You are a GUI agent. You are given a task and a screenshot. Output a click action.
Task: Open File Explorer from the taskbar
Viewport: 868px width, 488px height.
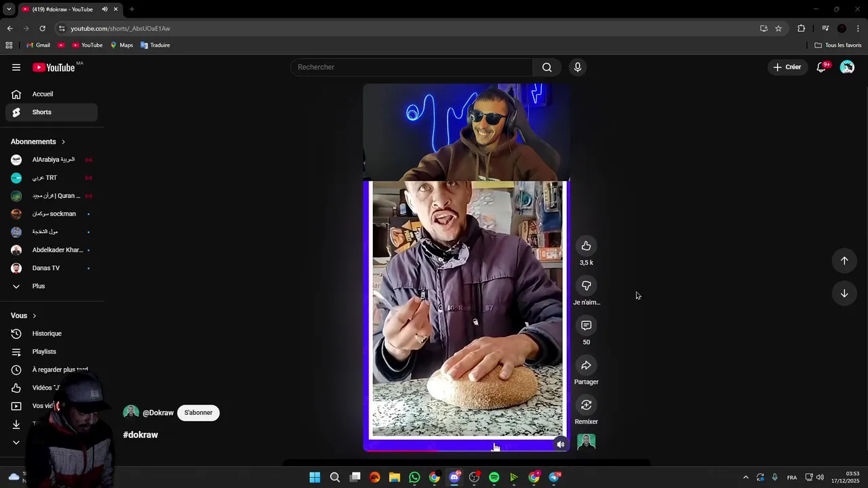395,477
